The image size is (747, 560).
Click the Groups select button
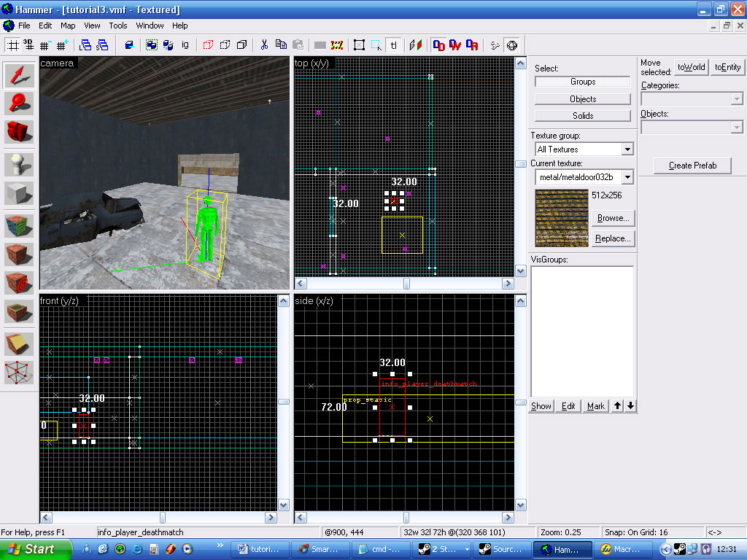click(583, 82)
